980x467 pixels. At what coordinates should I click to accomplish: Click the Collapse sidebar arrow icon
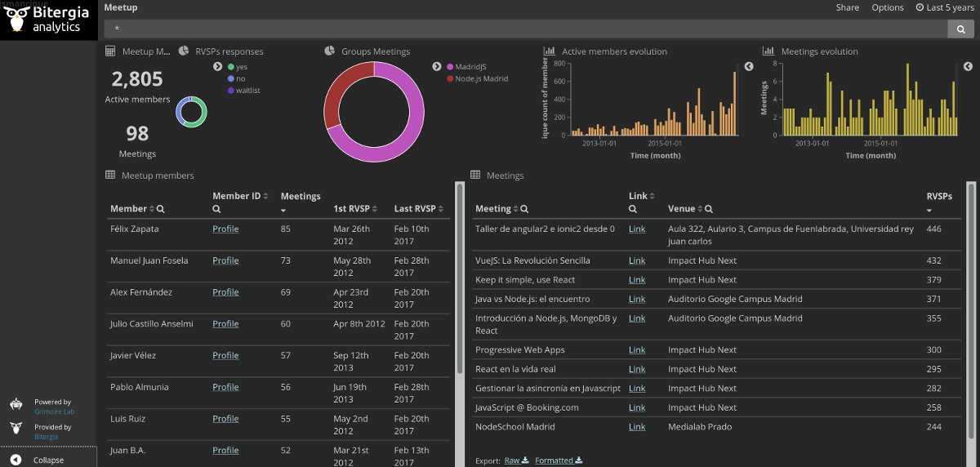coord(16,460)
